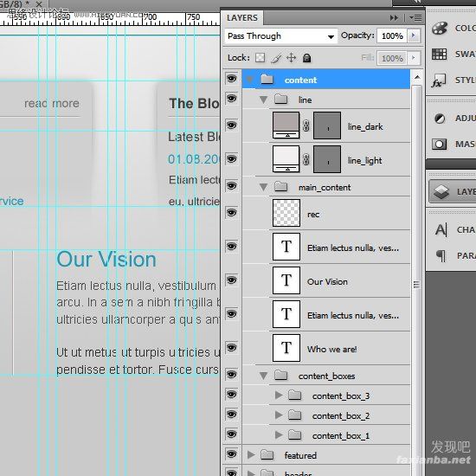Hide the line group
Screen dimensions: 476x476
click(232, 99)
